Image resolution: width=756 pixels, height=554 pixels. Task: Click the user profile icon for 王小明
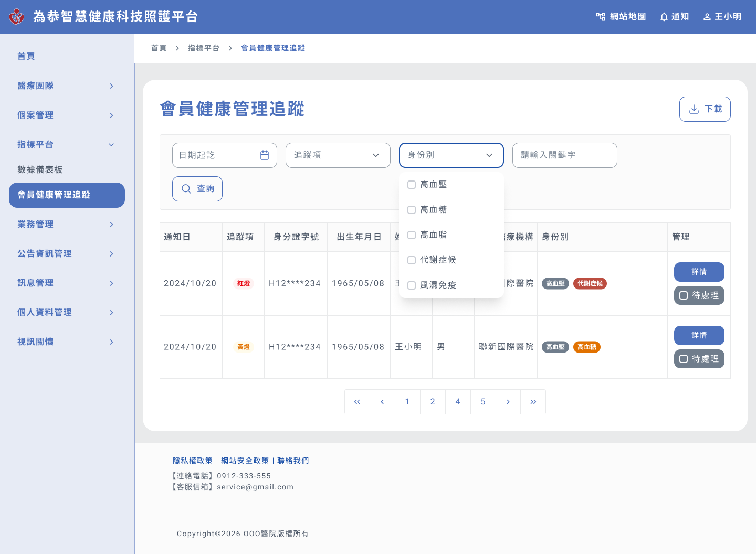click(x=707, y=17)
